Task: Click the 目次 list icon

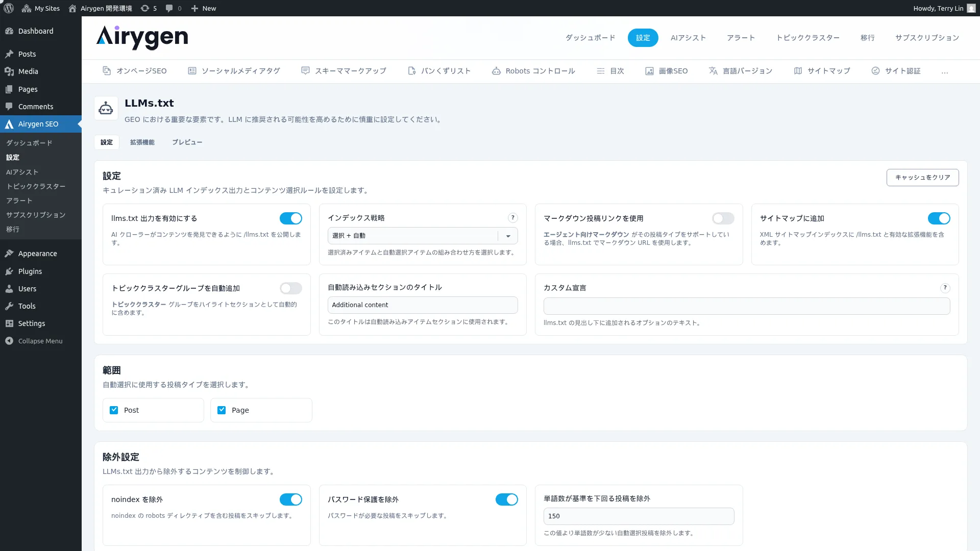Action: (601, 71)
